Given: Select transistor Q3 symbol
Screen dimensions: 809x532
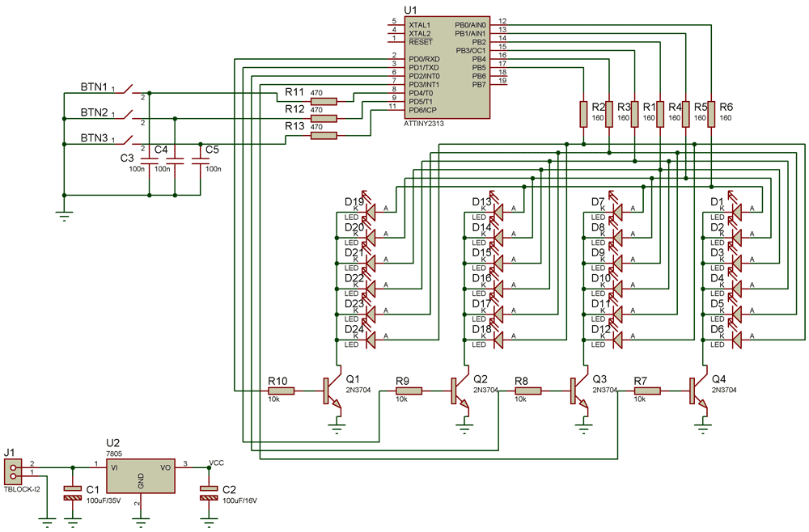Looking at the screenshot, I should (x=579, y=391).
